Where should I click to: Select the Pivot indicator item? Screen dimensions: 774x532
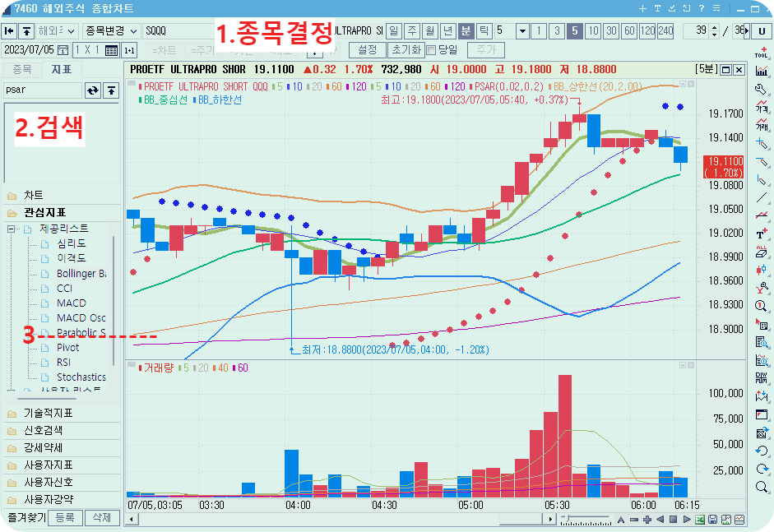(67, 348)
